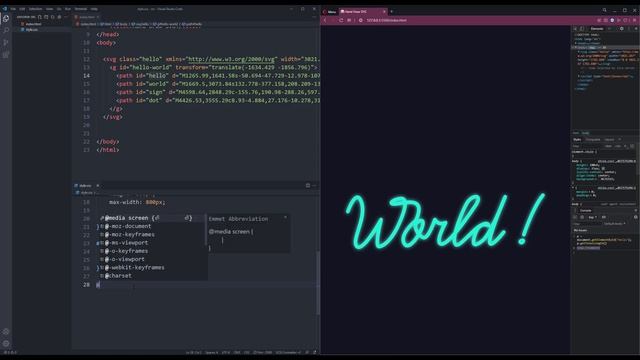This screenshot has height=360, width=640.
Task: Choose @-moz-document autocomplete suggestion
Action: coord(152,226)
